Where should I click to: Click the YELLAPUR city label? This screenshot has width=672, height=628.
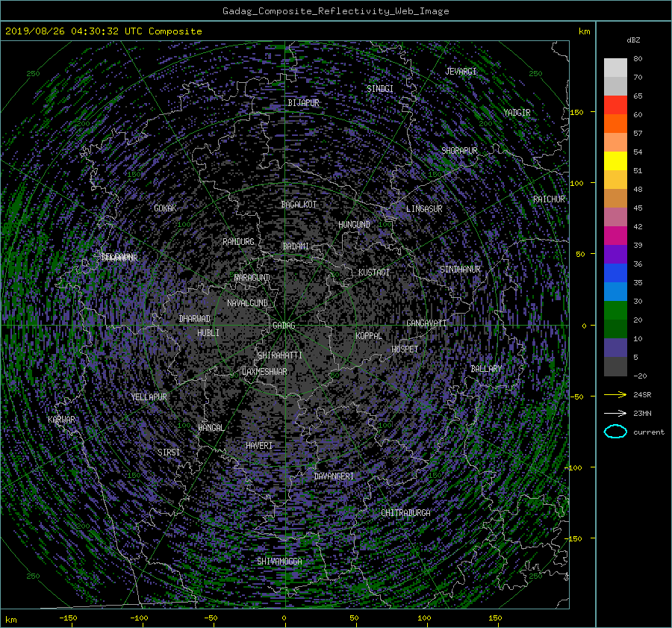pyautogui.click(x=149, y=397)
